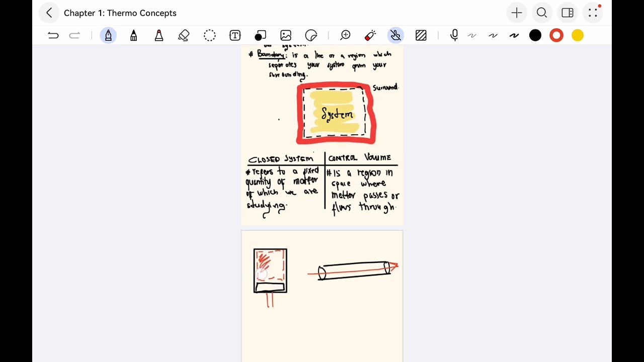Select the lasso selection tool
This screenshot has width=644, height=362.
coord(210,35)
